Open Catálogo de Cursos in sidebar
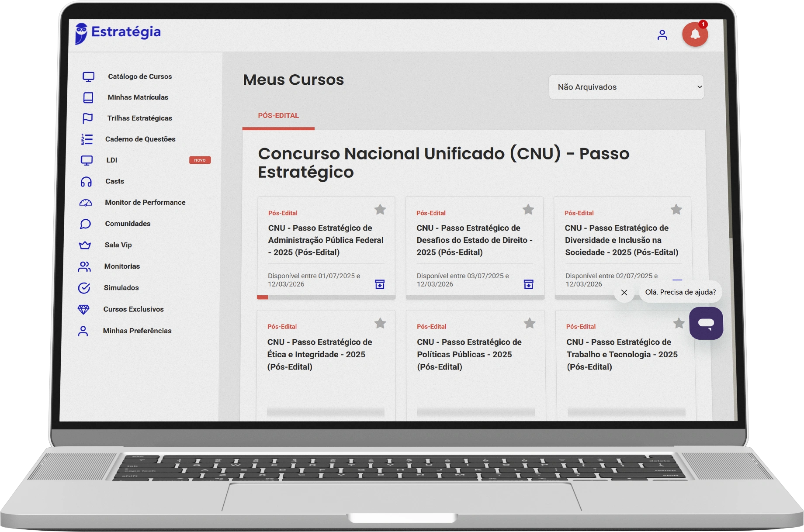The image size is (804, 532). point(139,76)
